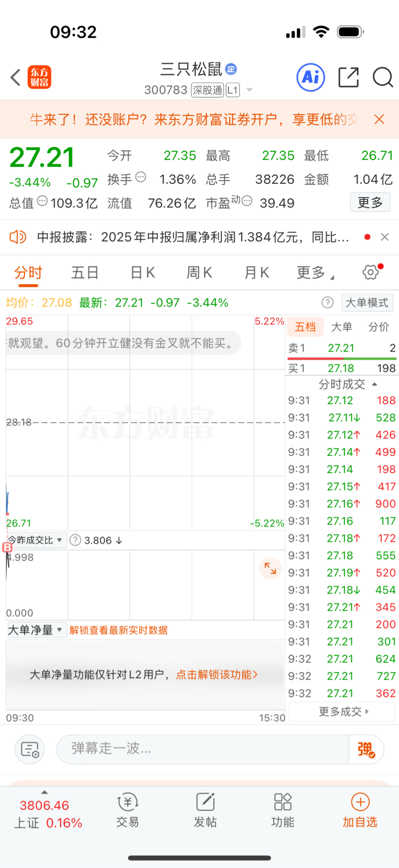Image resolution: width=399 pixels, height=868 pixels.
Task: Tap the 更多 quote details button
Action: point(370,202)
